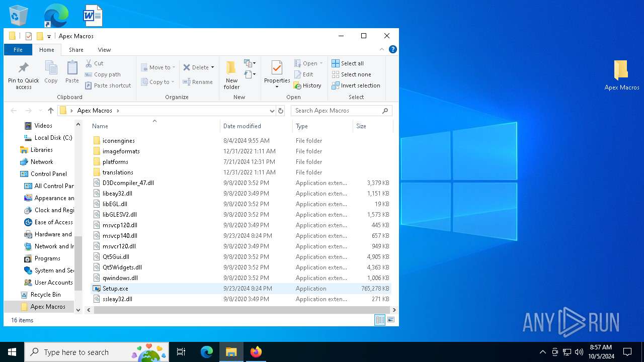Click Select none in ribbon
The width and height of the screenshot is (644, 362).
(352, 74)
